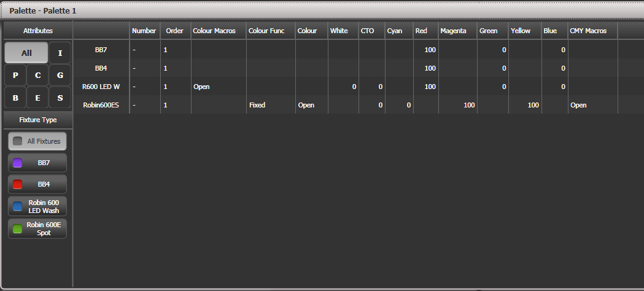644x291 pixels.
Task: Click Colour value Open in Robin600ES row
Action: point(306,105)
